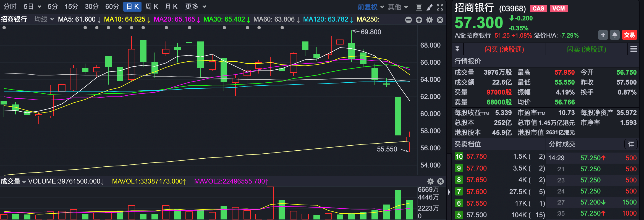Switch to 5分 chart interval
This screenshot has width=644, height=220.
tap(53, 7)
